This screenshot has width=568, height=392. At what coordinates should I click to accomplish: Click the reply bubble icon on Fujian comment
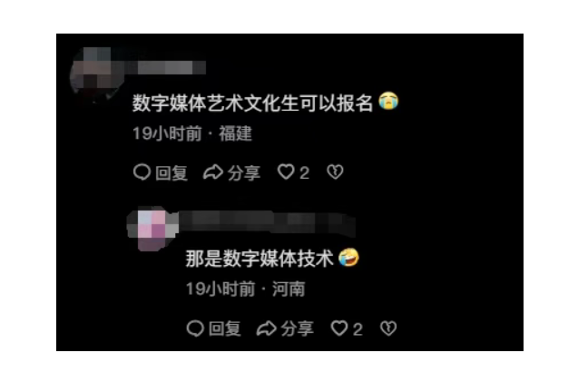(142, 172)
